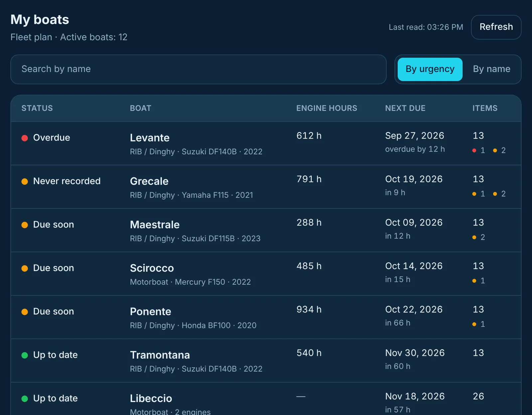
Task: Click "in 66 h" under Ponente's due date
Action: (x=398, y=323)
